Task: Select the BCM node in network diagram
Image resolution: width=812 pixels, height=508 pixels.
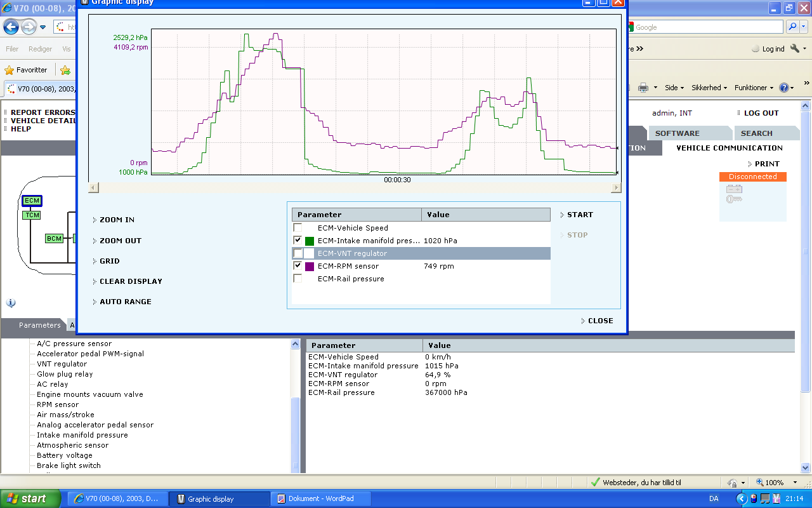Action: (54, 239)
